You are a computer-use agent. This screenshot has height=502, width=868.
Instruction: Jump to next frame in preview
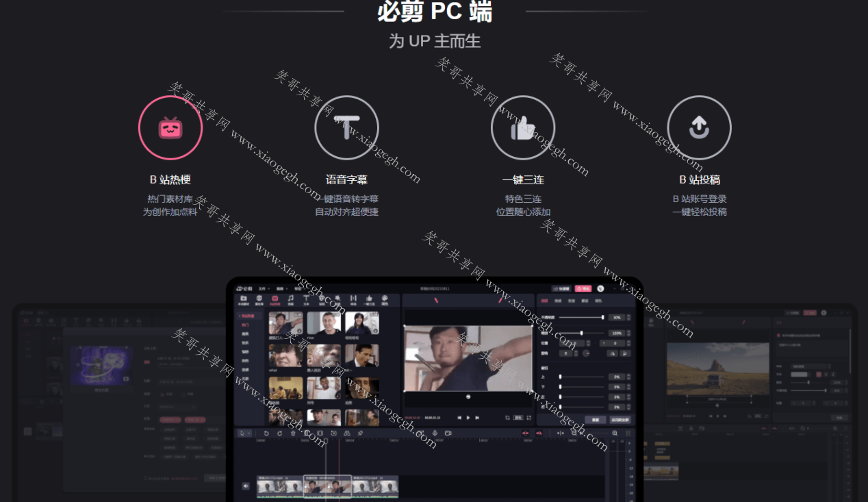(477, 417)
